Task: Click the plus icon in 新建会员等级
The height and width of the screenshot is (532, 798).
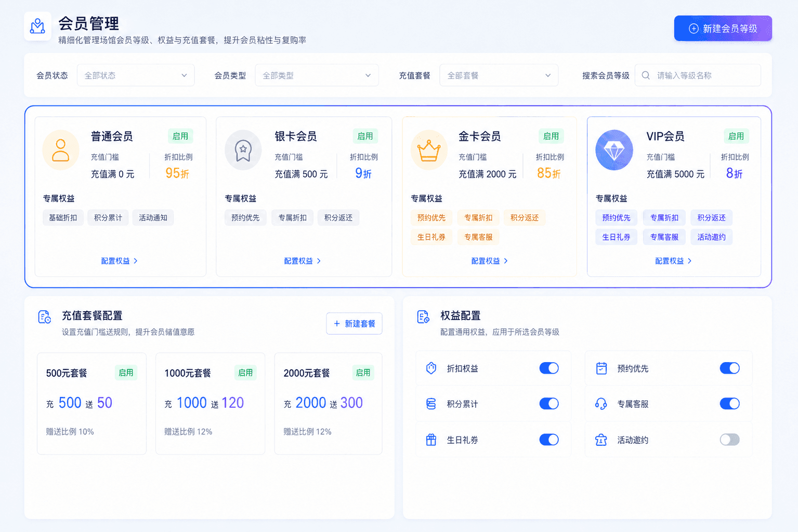Action: [694, 29]
